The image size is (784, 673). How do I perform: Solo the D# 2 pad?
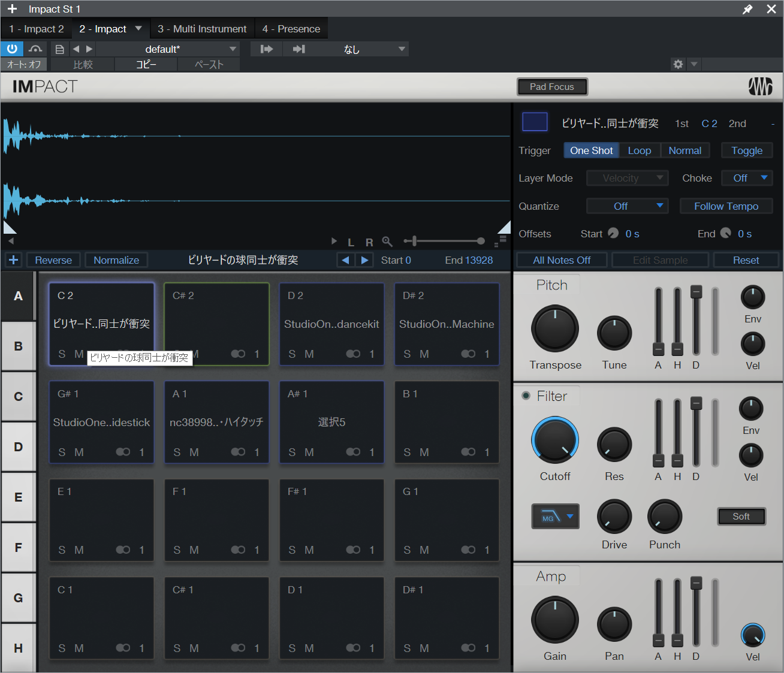(407, 354)
